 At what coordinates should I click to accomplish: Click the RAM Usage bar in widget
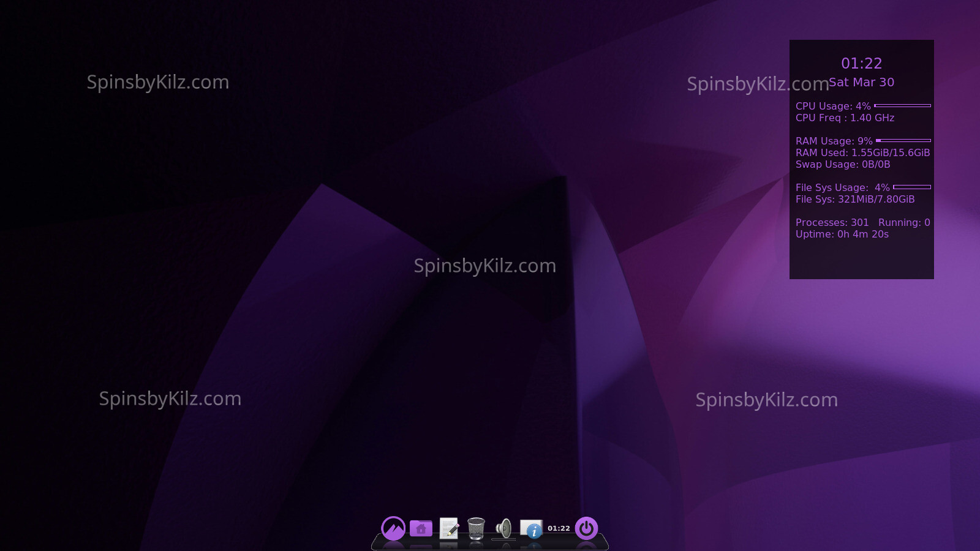903,141
